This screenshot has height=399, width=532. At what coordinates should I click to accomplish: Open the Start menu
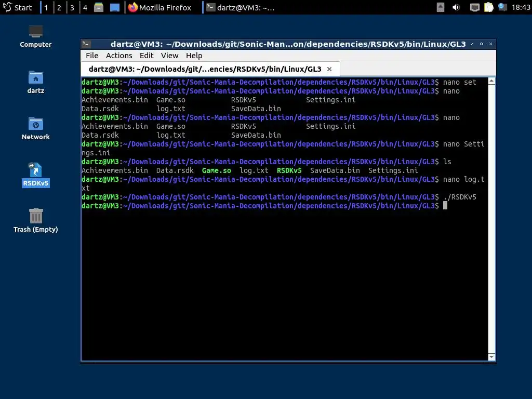click(18, 7)
